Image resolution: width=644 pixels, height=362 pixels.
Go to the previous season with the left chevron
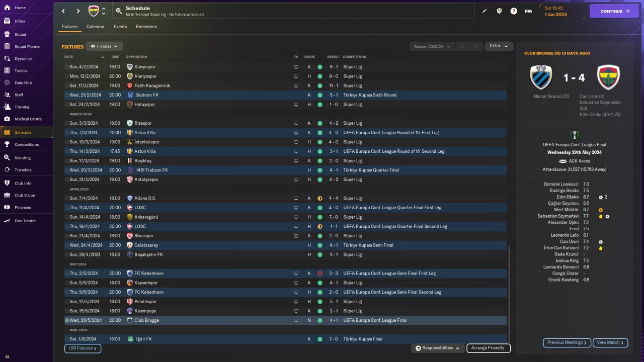click(x=462, y=46)
